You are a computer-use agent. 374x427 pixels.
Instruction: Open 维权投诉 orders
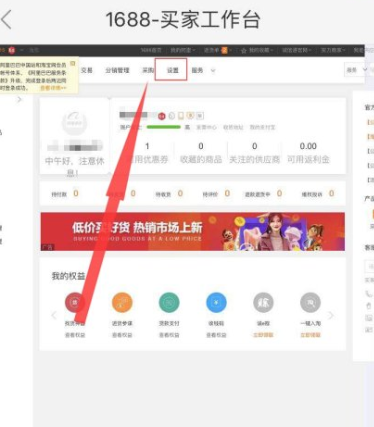coord(318,194)
